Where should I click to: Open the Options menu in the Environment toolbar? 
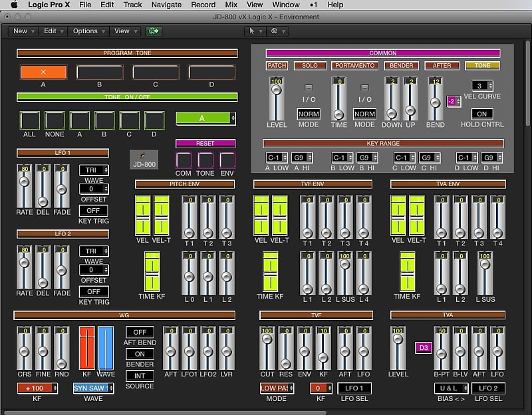pos(84,31)
